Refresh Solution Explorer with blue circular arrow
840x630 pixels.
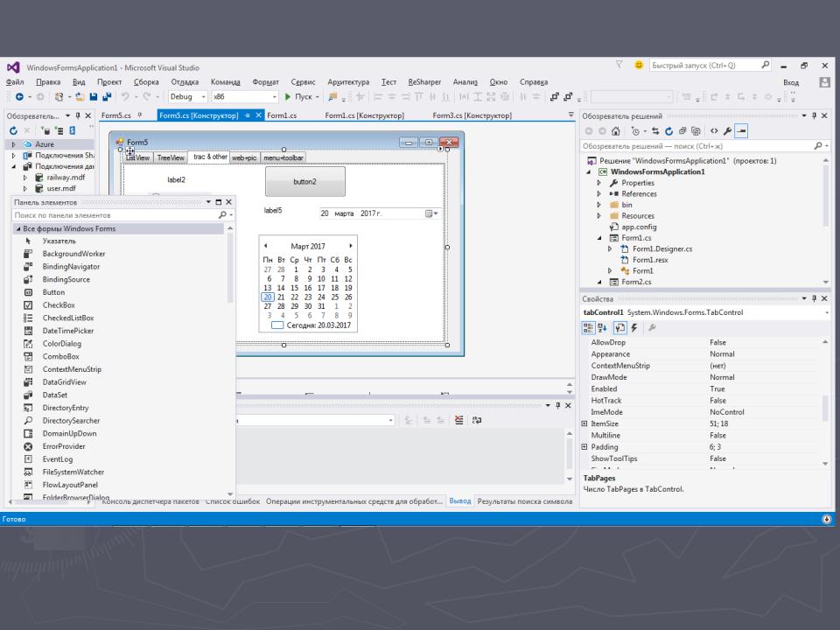[x=668, y=130]
